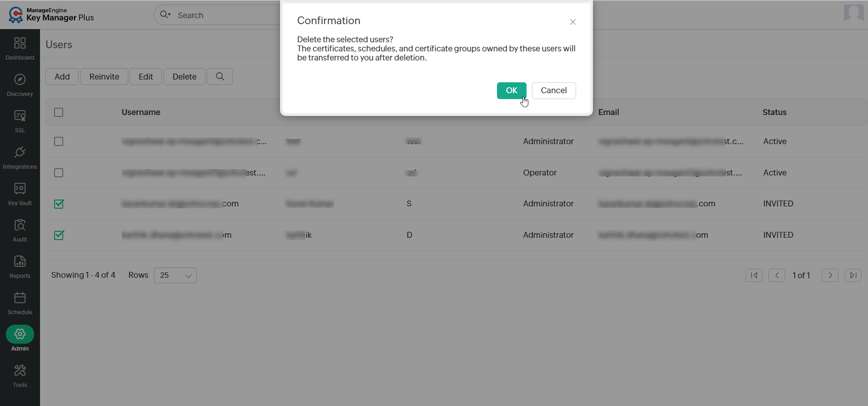
Task: Open the Tools section
Action: point(20,376)
